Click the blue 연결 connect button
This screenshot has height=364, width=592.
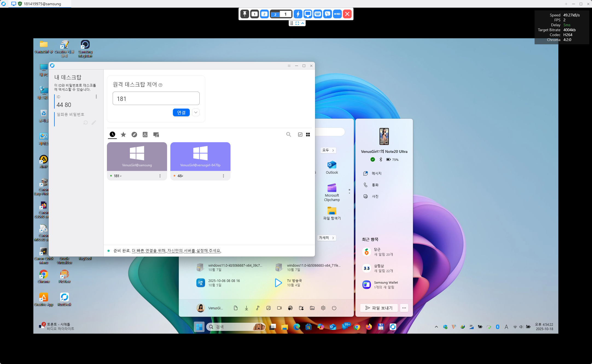tap(181, 112)
